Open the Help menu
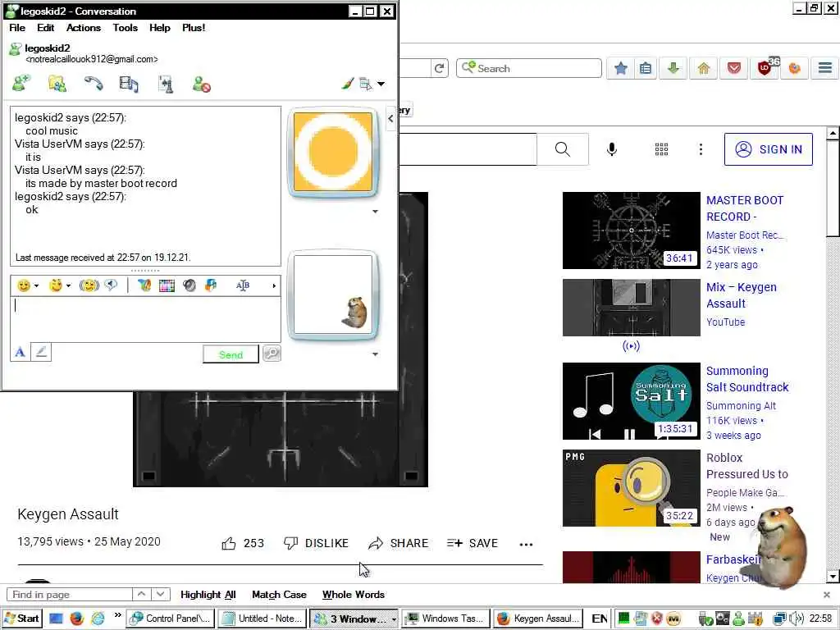840x630 pixels. [160, 28]
